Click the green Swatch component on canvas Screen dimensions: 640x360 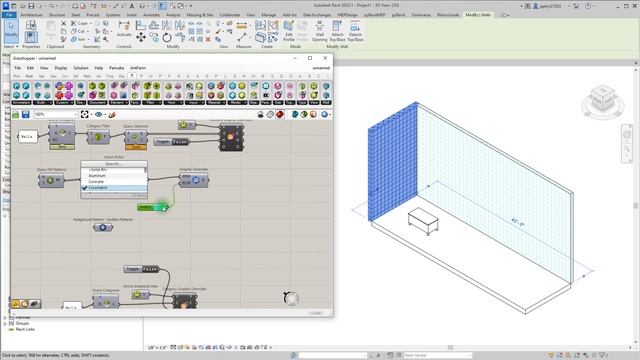[x=153, y=207]
